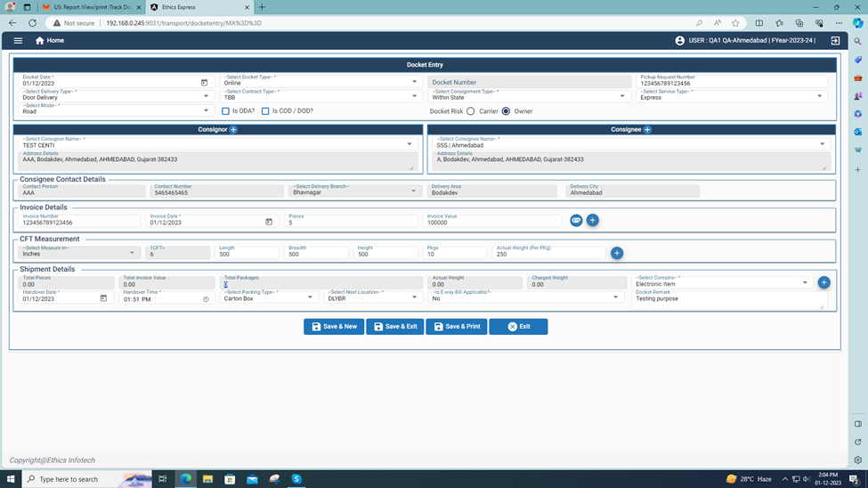Tick the Is COD / DOD checkbox
Image resolution: width=868 pixels, height=488 pixels.
pos(265,111)
